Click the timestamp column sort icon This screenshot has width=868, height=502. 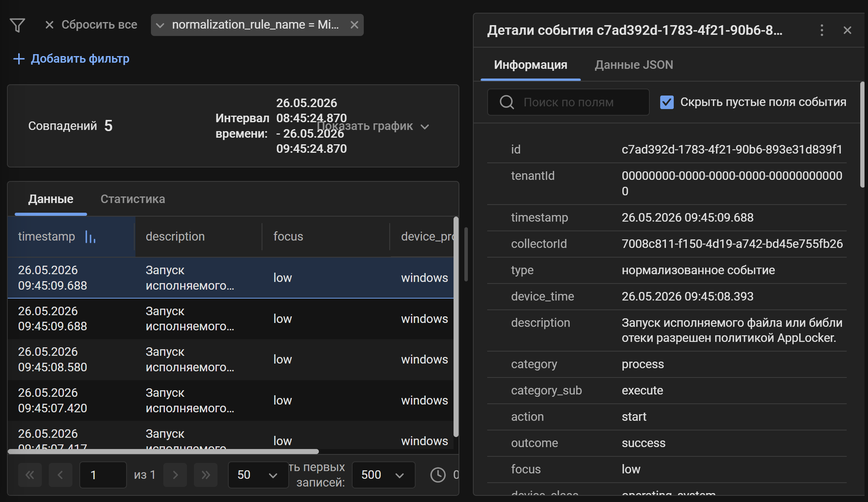click(90, 237)
